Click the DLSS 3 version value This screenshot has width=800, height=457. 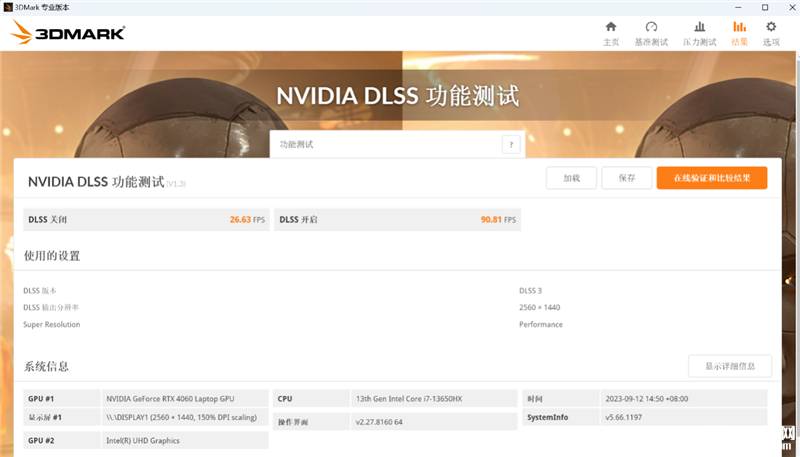(531, 291)
